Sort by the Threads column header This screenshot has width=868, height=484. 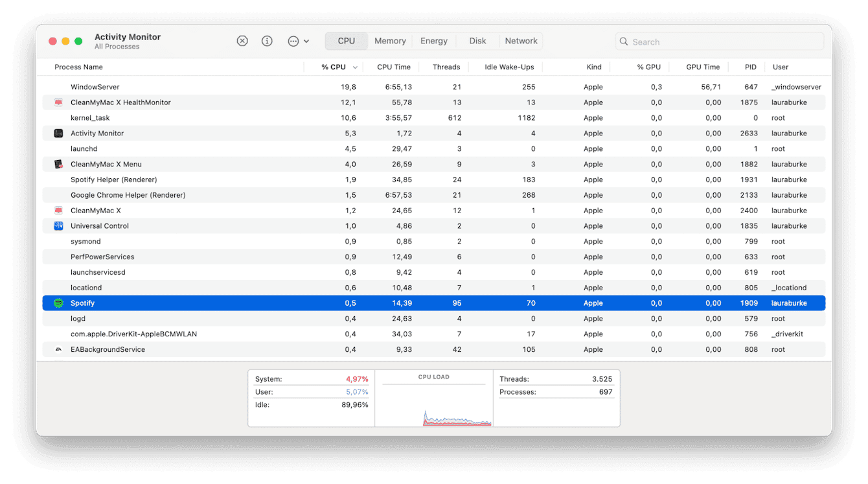pos(446,67)
